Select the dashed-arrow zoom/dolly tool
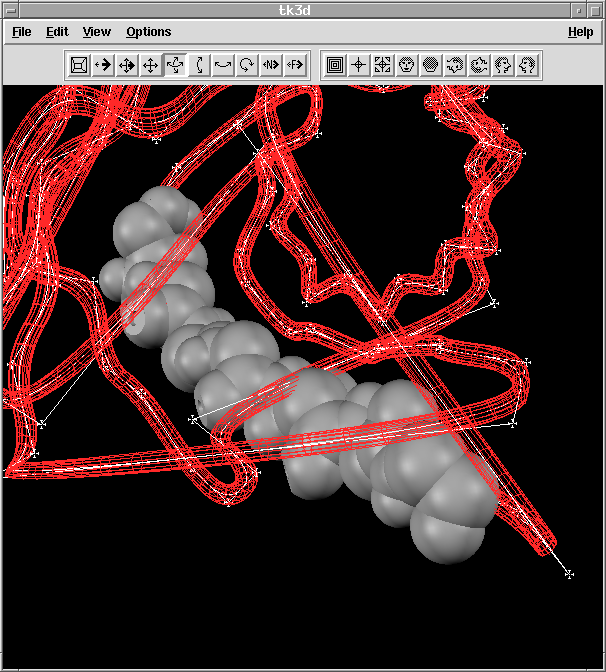 tap(103, 65)
